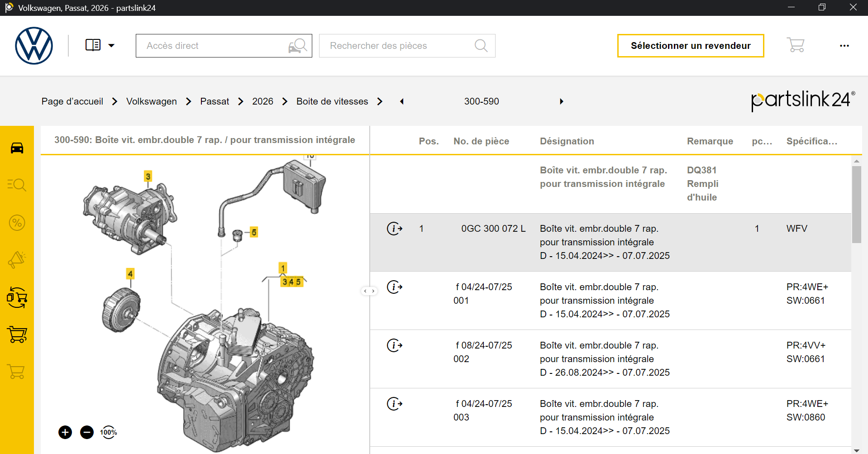868x454 pixels.
Task: Click Remarque column header
Action: click(x=710, y=141)
